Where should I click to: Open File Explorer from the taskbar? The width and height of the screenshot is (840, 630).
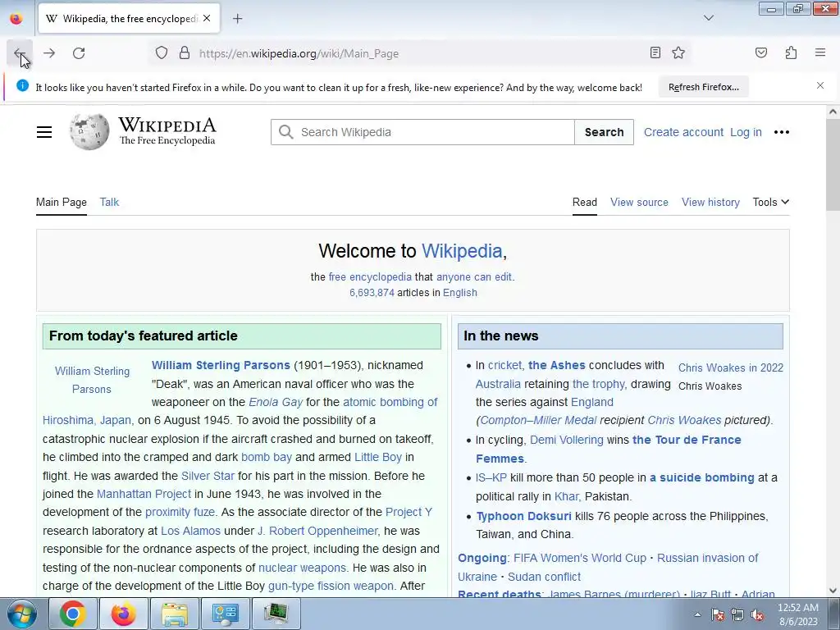click(175, 614)
